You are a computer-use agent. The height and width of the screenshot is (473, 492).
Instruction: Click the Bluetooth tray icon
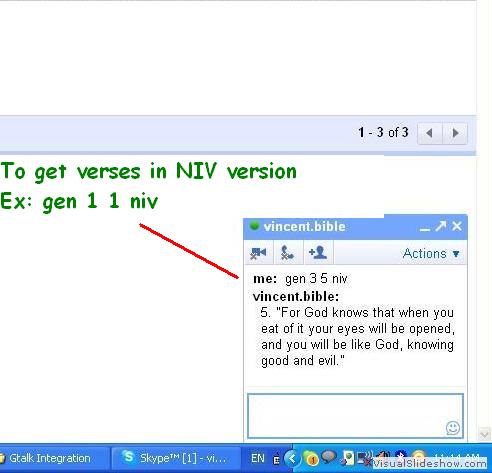[x=401, y=455]
